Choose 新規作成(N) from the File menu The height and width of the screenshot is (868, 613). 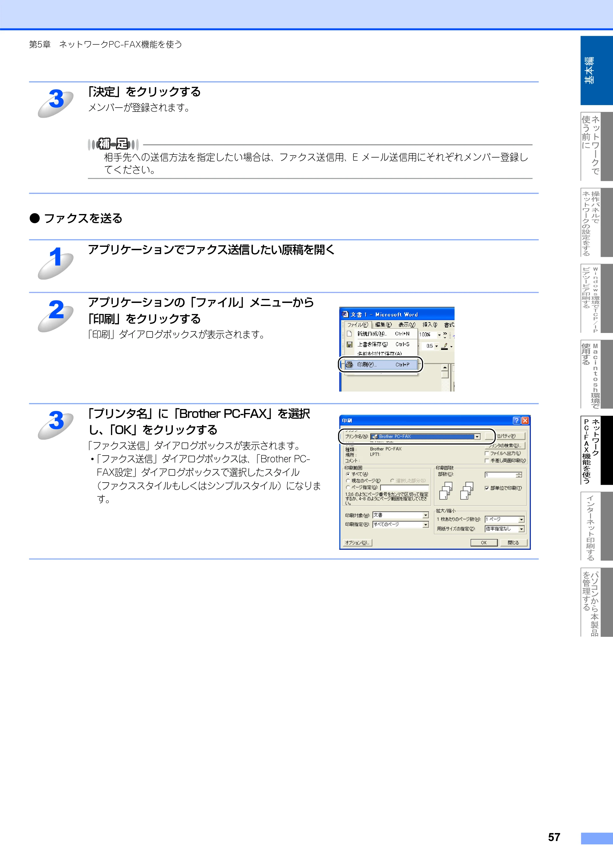click(382, 334)
